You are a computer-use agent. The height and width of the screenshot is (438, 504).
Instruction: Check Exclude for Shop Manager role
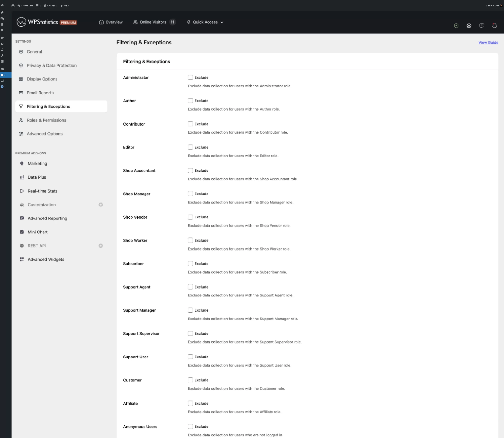(x=190, y=194)
